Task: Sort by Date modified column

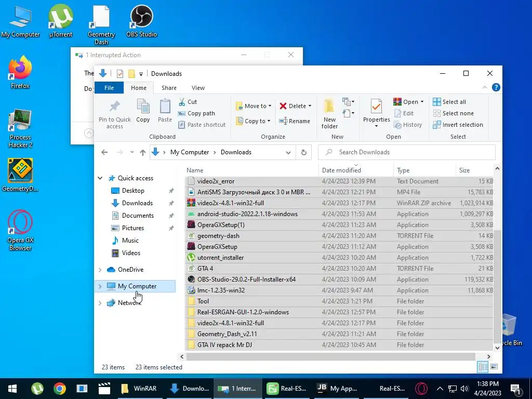Action: 355,170
